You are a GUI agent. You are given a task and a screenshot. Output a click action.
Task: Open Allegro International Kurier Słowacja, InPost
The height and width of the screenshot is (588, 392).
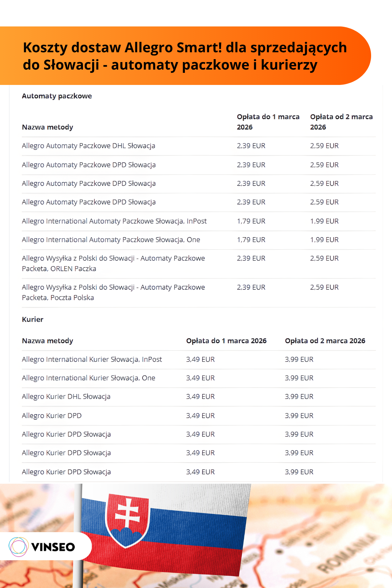[x=92, y=359]
